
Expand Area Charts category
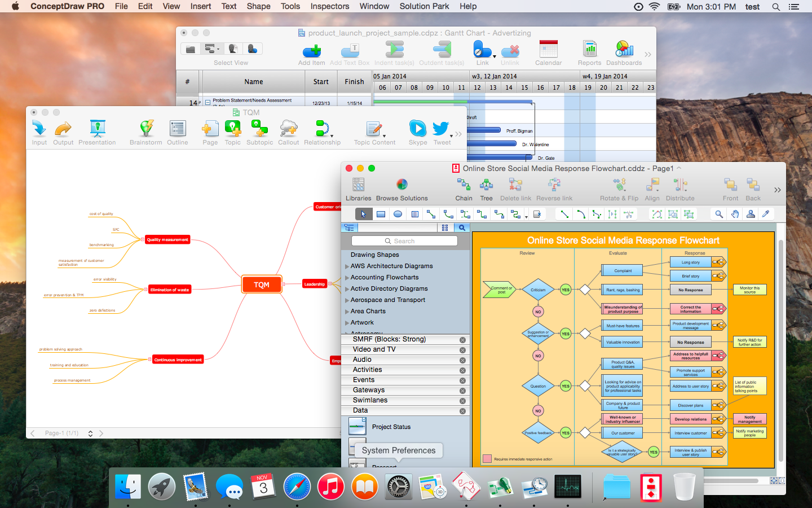click(347, 312)
